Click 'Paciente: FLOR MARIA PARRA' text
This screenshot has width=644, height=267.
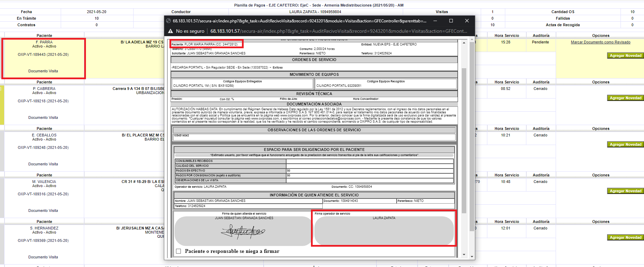(x=204, y=44)
